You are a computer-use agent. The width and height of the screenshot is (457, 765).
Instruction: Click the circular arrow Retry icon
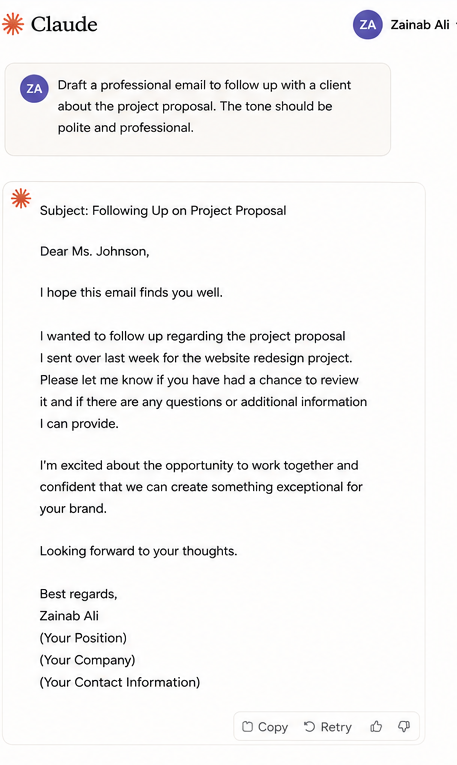click(x=309, y=727)
